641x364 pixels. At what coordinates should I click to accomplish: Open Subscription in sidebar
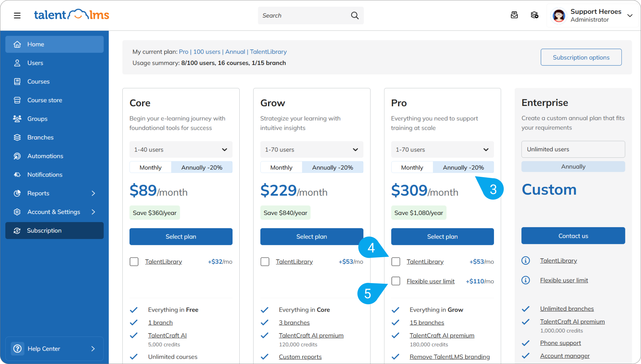(55, 231)
